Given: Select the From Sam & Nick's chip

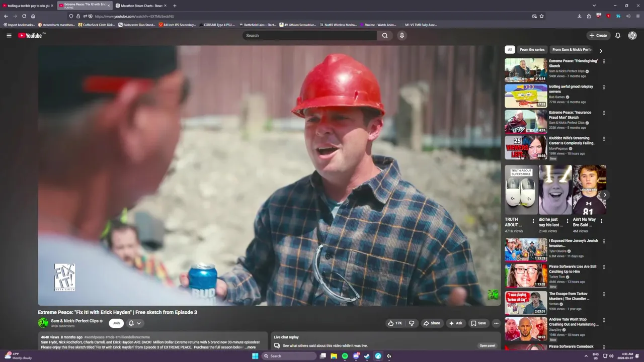Looking at the screenshot, I should coord(572,49).
